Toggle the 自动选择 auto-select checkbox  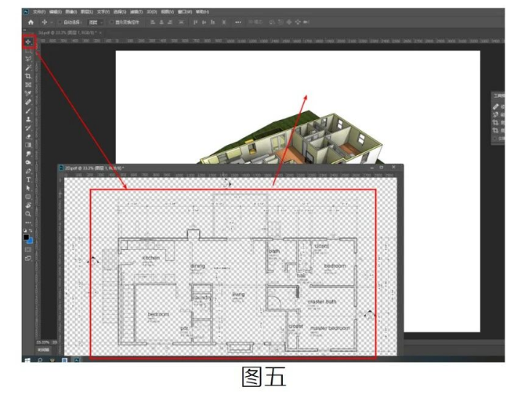point(60,23)
